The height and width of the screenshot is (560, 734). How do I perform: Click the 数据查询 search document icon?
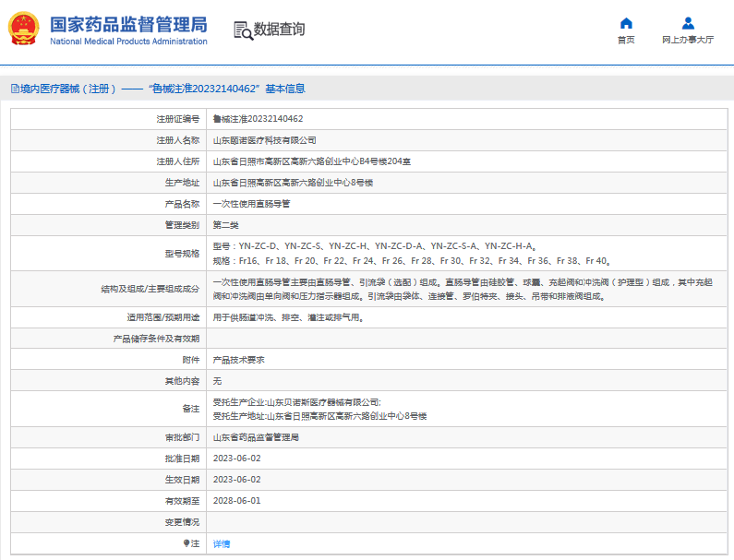pyautogui.click(x=243, y=30)
